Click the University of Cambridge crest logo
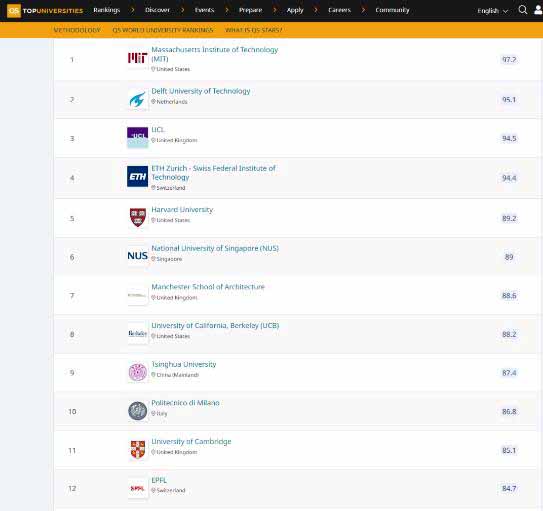This screenshot has width=543, height=511. (137, 449)
